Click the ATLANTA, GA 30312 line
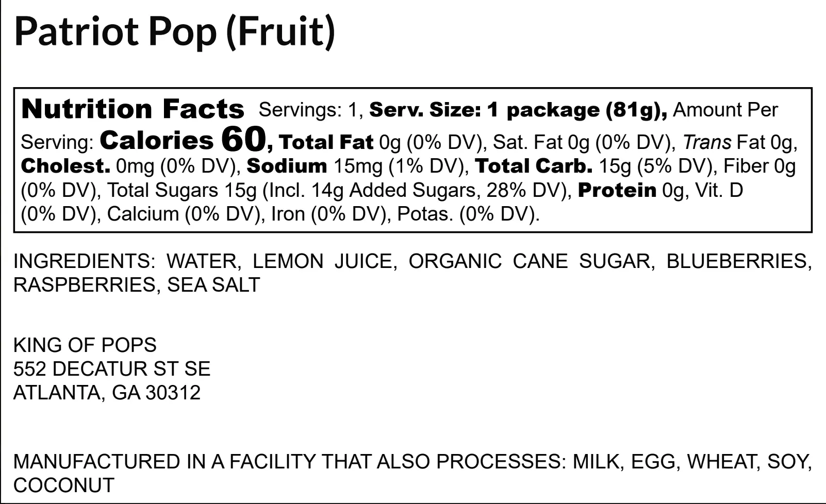This screenshot has width=826, height=504. [x=107, y=393]
